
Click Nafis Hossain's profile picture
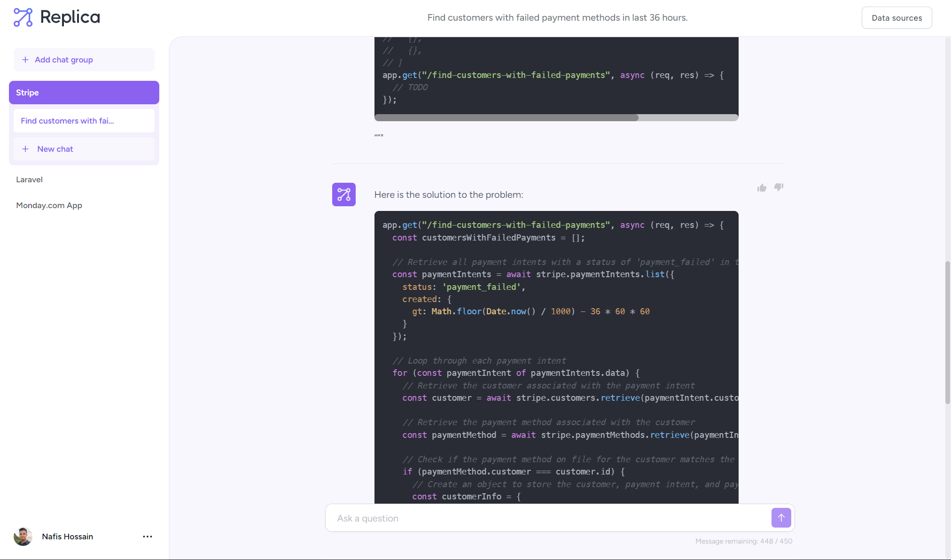pos(23,537)
